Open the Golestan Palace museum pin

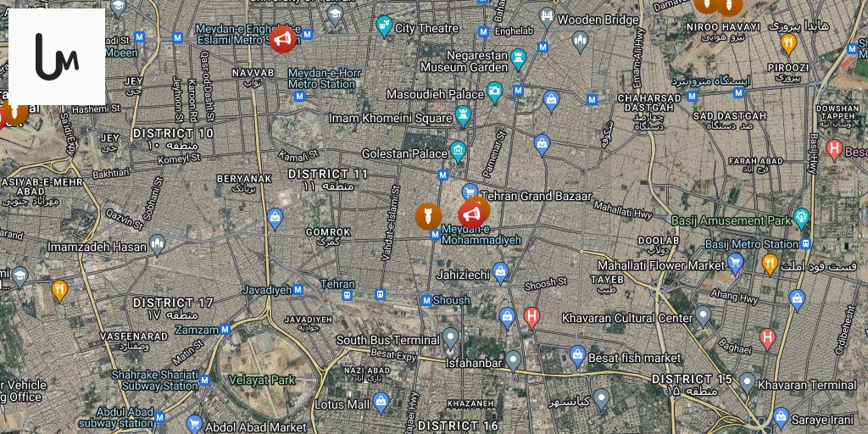(x=458, y=152)
